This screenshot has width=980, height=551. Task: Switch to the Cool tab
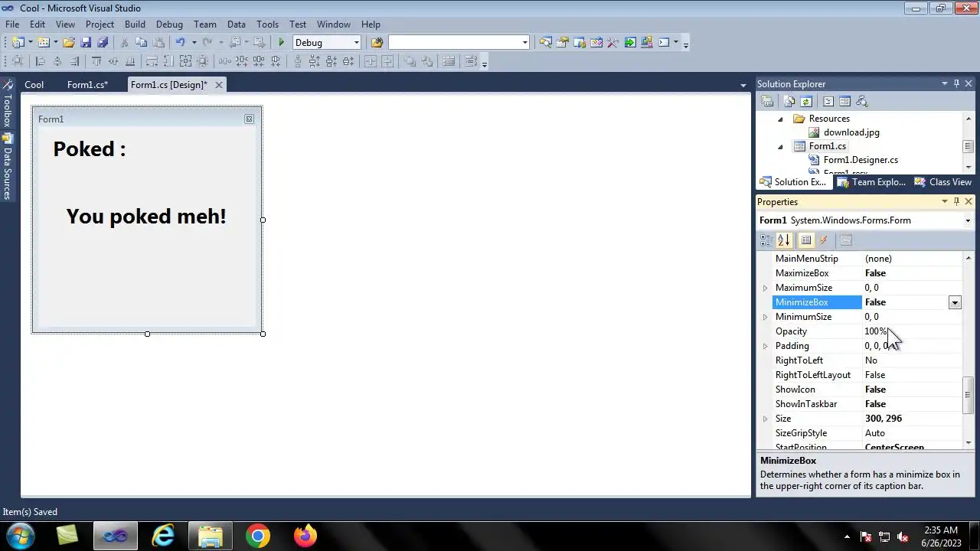[34, 85]
